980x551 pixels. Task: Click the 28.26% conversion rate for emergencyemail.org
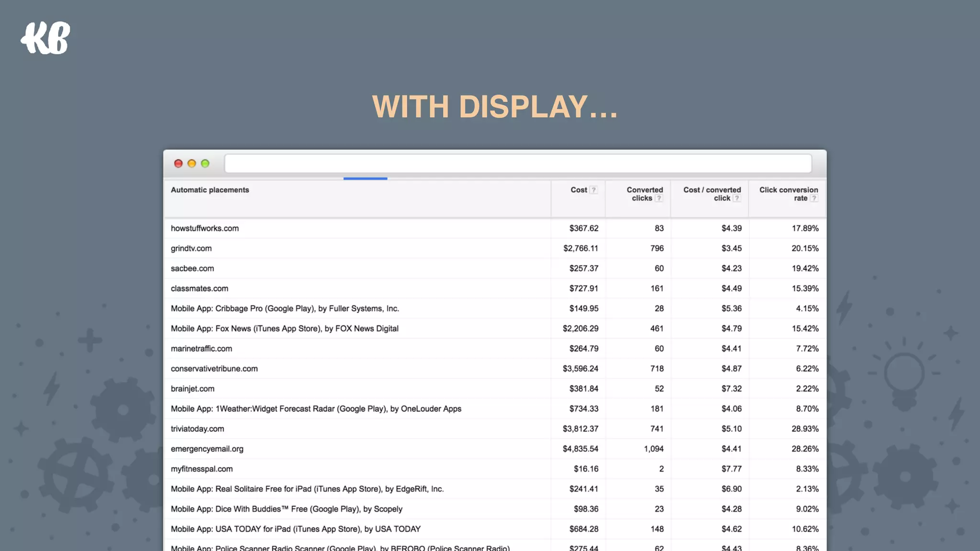click(x=805, y=449)
